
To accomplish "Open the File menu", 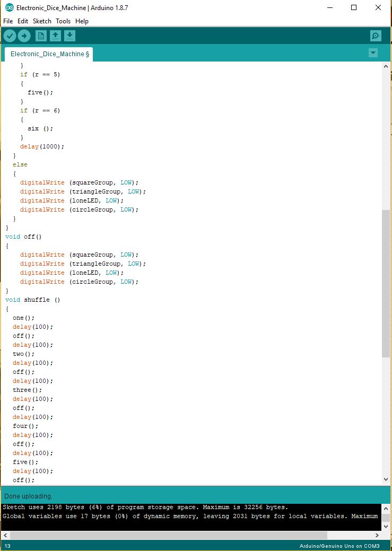I will (x=8, y=21).
